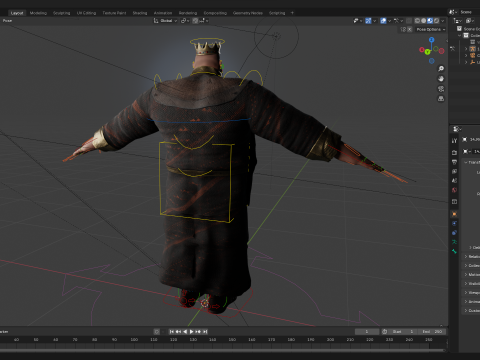Open Armature data properties tab
Screen dimensions: 480x360
pyautogui.click(x=454, y=242)
